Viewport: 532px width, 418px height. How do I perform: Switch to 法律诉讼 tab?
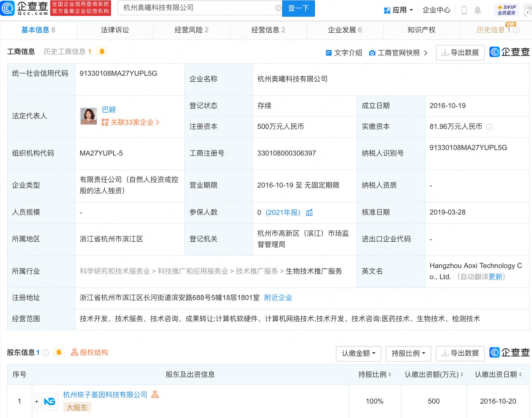115,30
